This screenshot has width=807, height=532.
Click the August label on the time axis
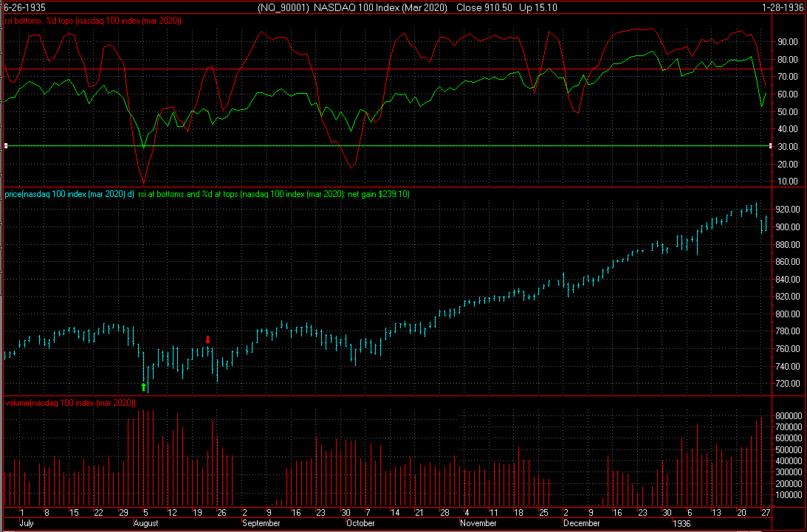(145, 523)
